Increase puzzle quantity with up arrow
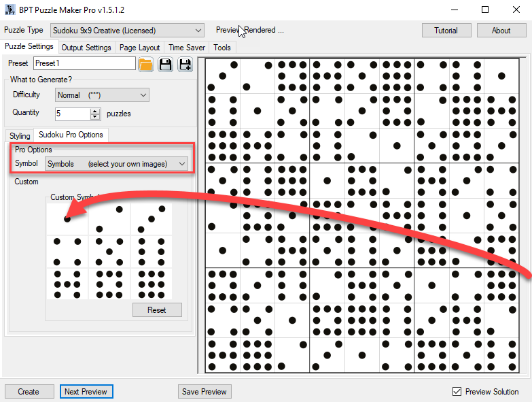 [95, 111]
